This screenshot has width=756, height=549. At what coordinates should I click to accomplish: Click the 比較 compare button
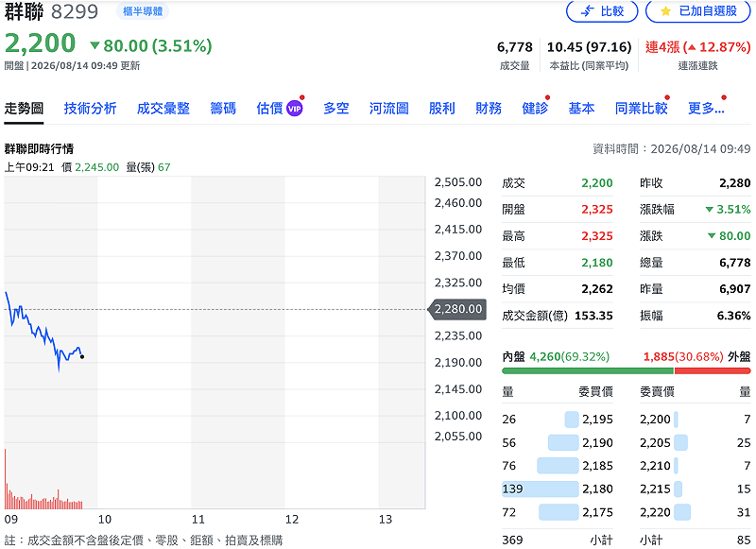click(602, 11)
